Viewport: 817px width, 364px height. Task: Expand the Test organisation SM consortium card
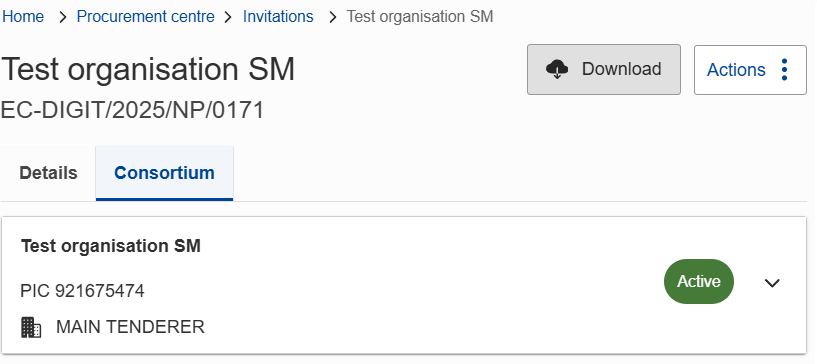[772, 282]
